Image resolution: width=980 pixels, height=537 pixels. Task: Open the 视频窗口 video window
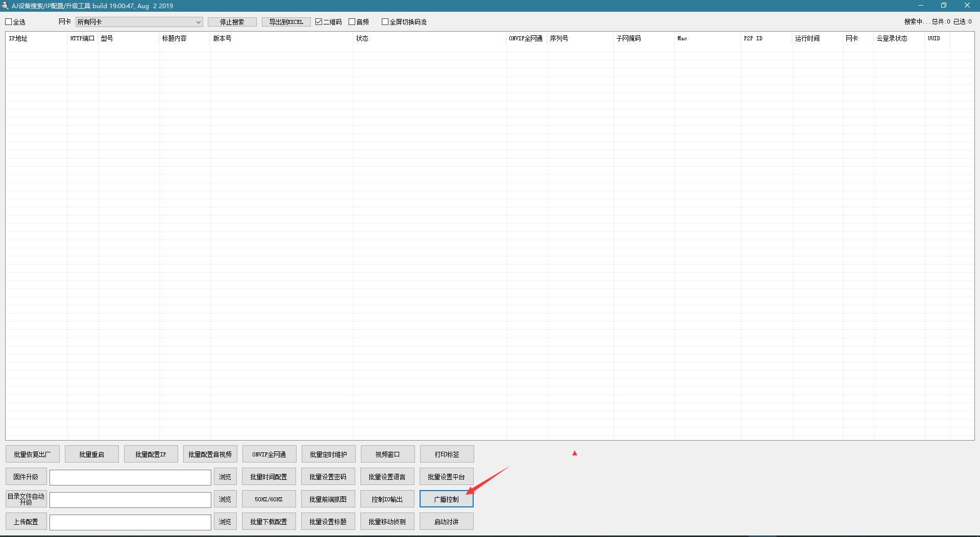click(x=387, y=454)
